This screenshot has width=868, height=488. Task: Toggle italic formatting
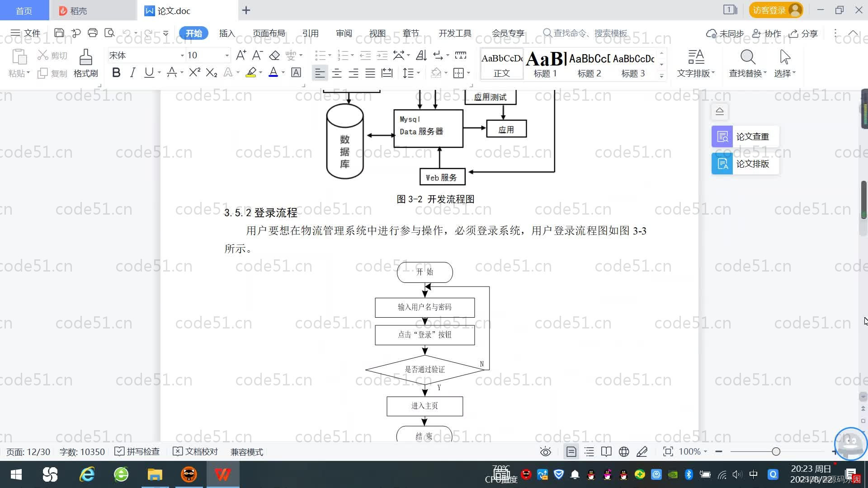pos(132,72)
